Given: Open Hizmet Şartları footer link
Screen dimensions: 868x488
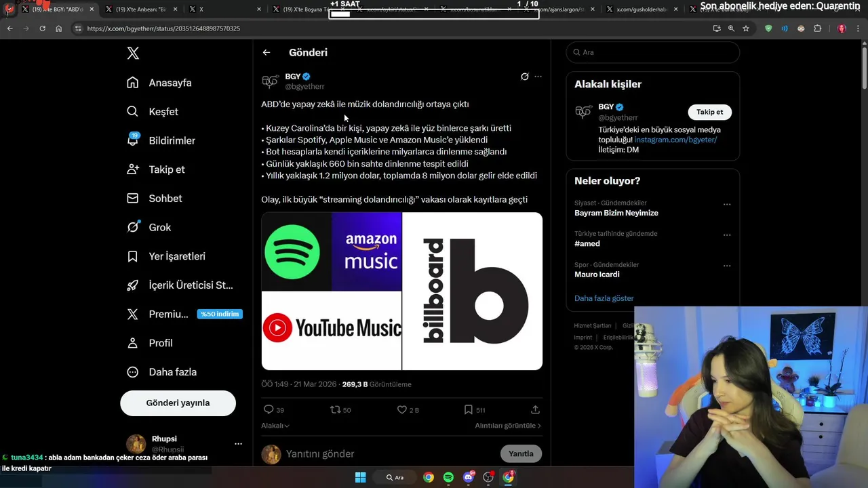Looking at the screenshot, I should click(x=593, y=326).
